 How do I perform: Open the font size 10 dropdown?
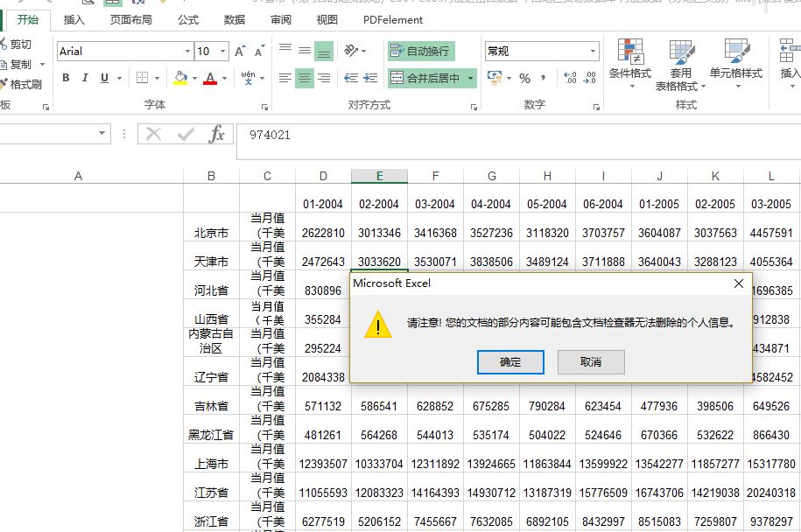(222, 51)
